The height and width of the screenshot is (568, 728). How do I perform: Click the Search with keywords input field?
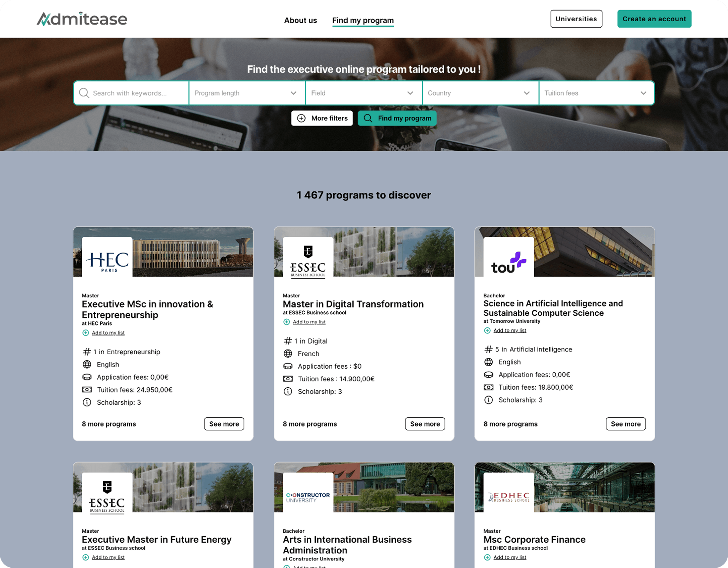131,93
